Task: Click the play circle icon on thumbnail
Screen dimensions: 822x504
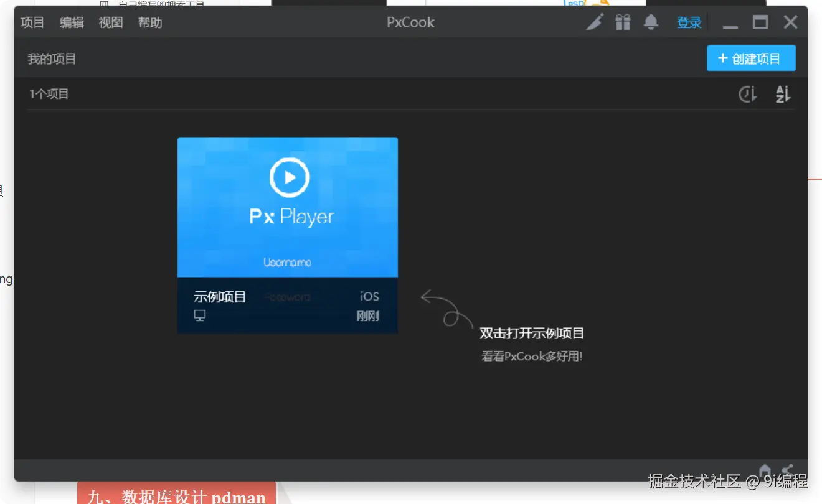Action: coord(290,177)
